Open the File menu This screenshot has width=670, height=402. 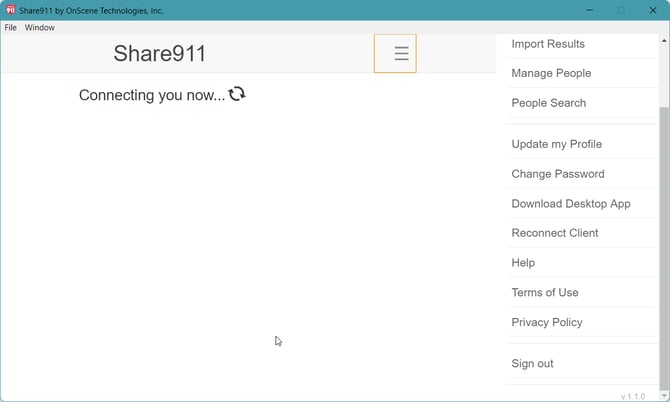click(x=11, y=28)
